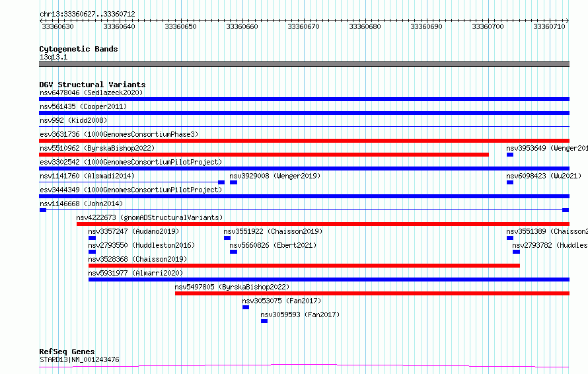Click ruler position 33360680

point(365,26)
